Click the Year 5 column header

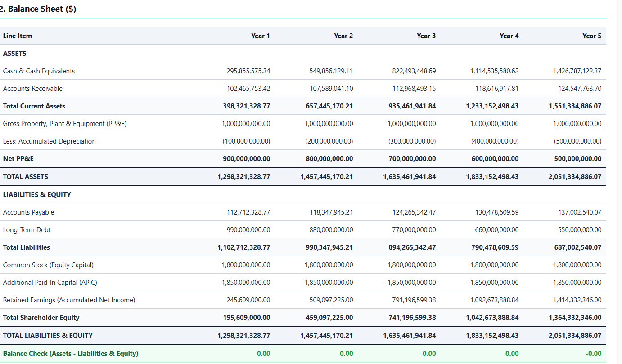pyautogui.click(x=592, y=36)
